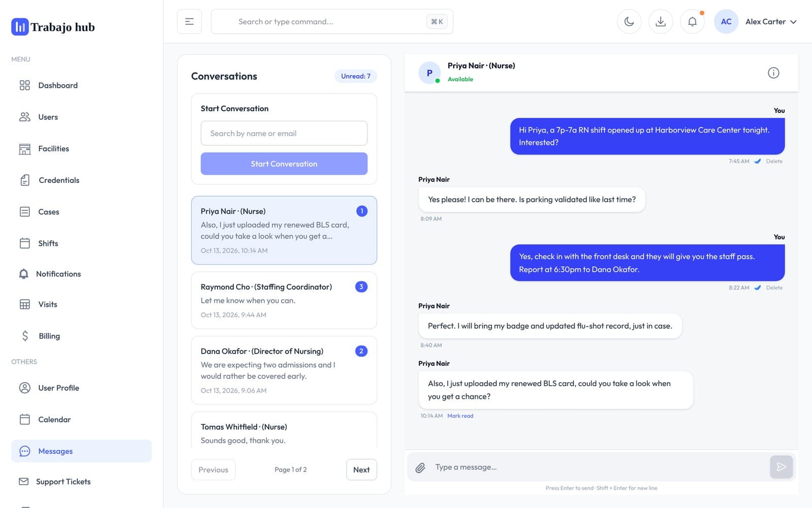The width and height of the screenshot is (812, 508).
Task: Delete the 7:45 AM sent message
Action: (774, 161)
